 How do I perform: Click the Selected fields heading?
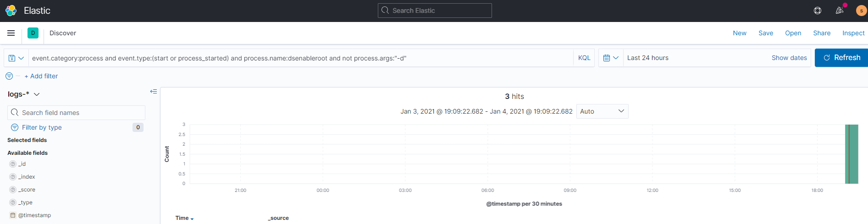pos(27,140)
